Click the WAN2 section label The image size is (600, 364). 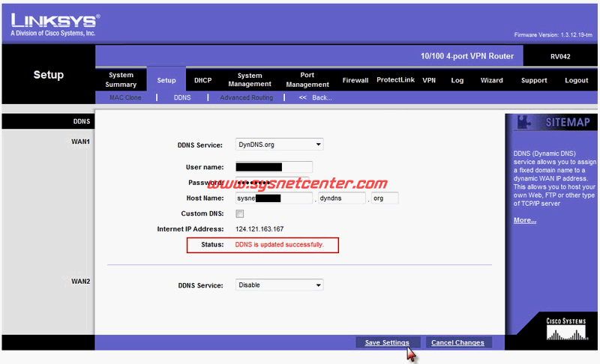click(x=80, y=282)
